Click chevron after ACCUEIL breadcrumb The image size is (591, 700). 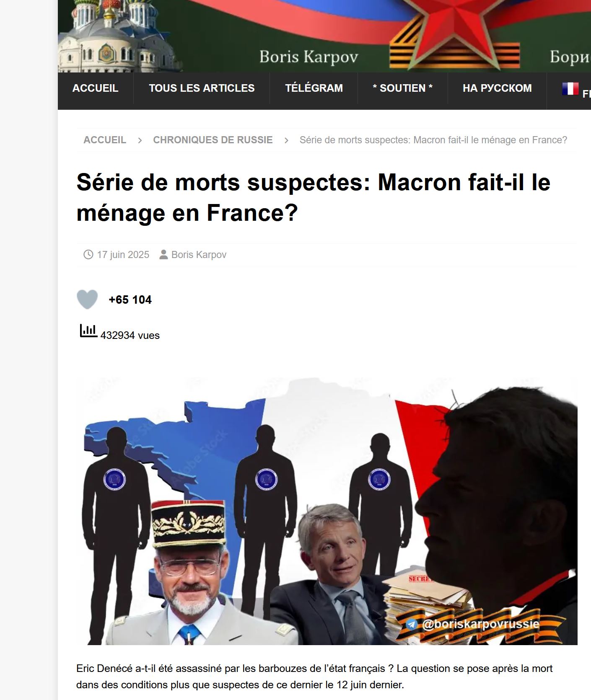140,140
